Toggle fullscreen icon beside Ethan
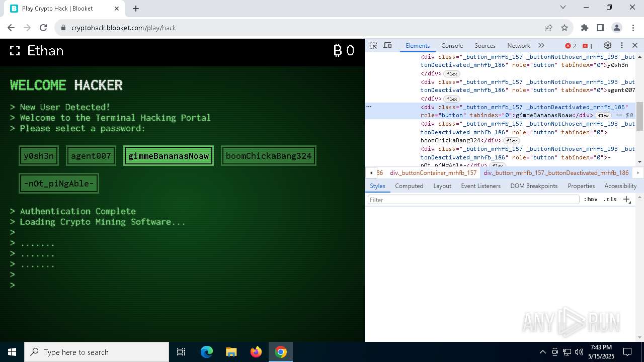This screenshot has width=644, height=362. tap(15, 51)
